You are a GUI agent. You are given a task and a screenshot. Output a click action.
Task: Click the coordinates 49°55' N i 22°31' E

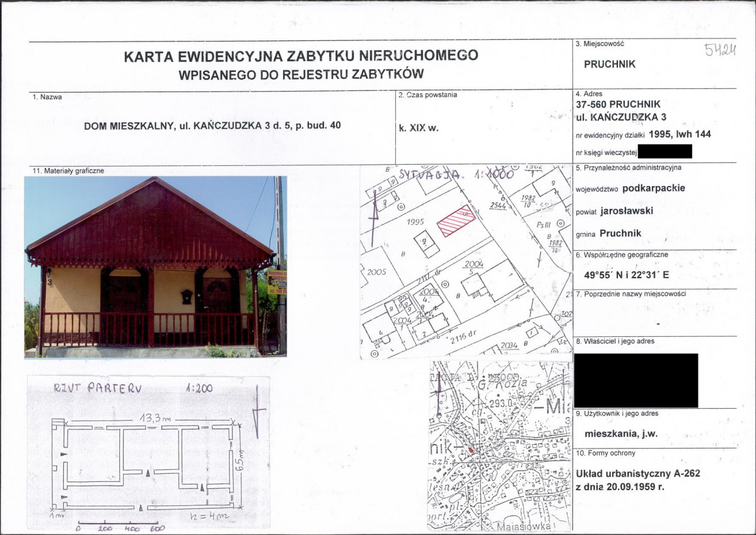[626, 275]
